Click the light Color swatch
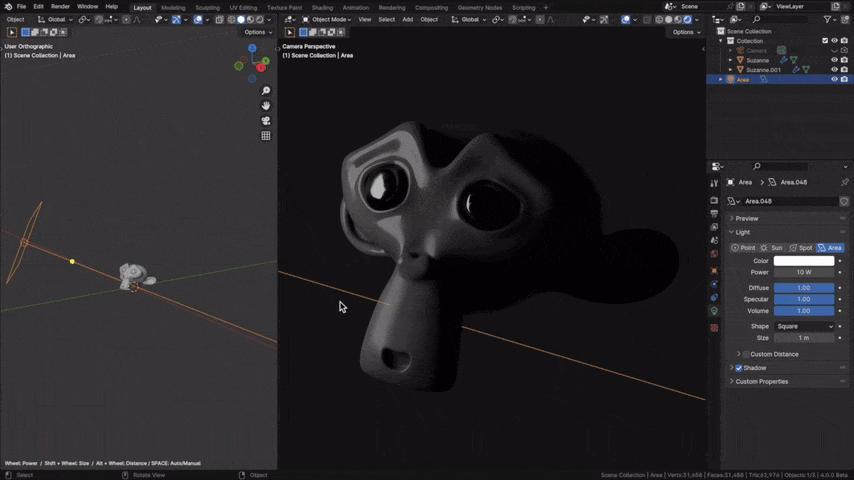This screenshot has height=480, width=854. [804, 261]
